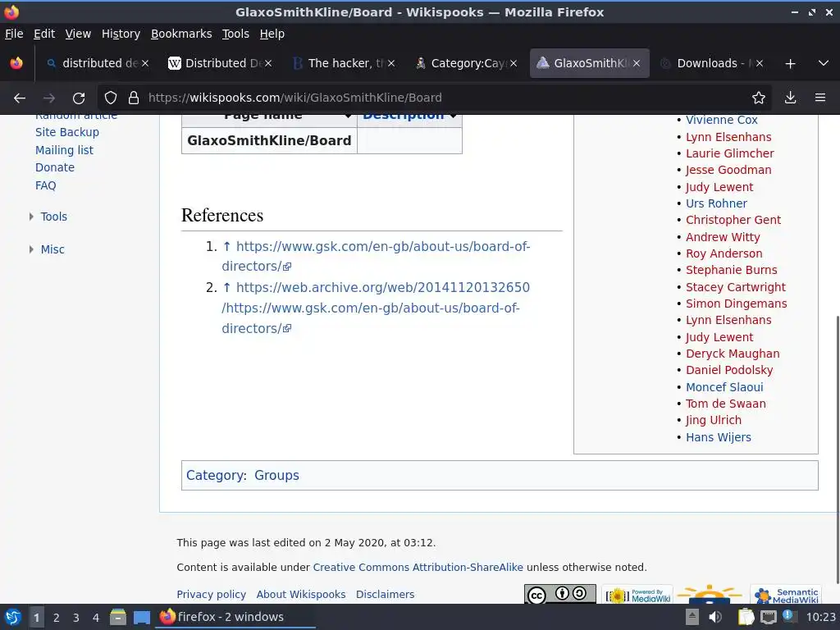The width and height of the screenshot is (840, 630).
Task: Open Andrew Witty page
Action: pyautogui.click(x=723, y=237)
